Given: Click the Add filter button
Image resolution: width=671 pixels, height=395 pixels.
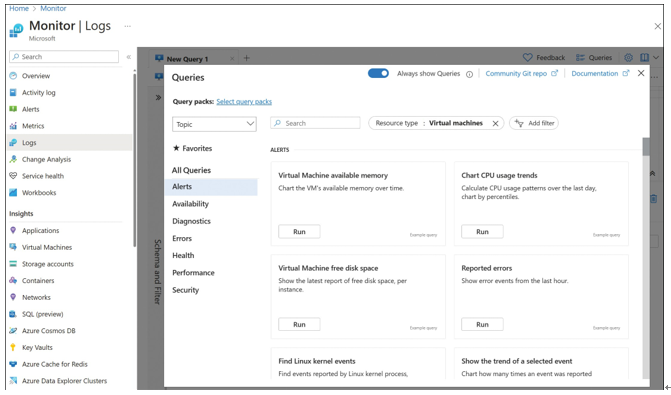Looking at the screenshot, I should [x=534, y=123].
